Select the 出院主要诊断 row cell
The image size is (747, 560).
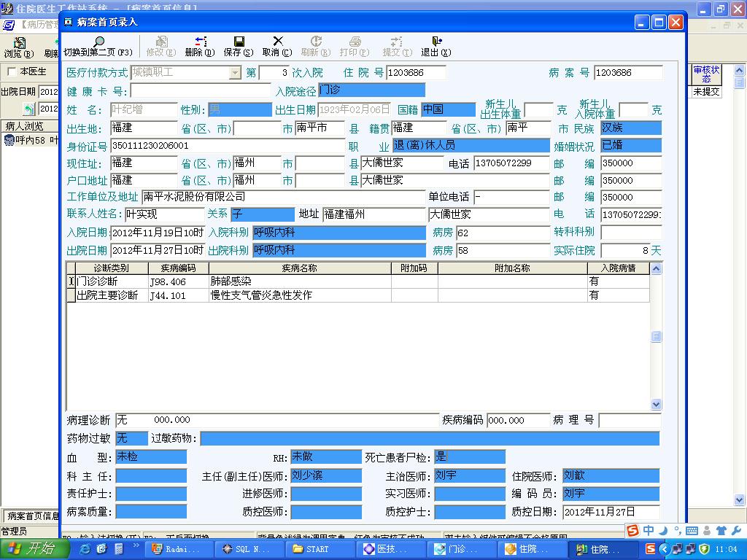[112, 295]
